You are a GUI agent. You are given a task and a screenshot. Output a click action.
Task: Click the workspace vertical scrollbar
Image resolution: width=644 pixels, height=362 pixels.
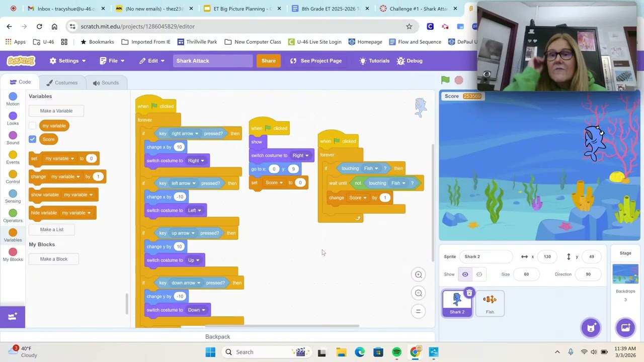433,202
